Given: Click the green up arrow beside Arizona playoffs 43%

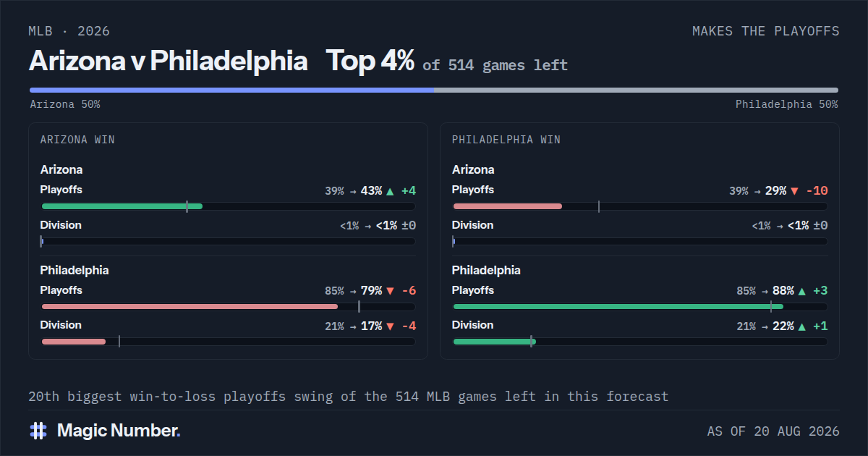Looking at the screenshot, I should tap(391, 191).
